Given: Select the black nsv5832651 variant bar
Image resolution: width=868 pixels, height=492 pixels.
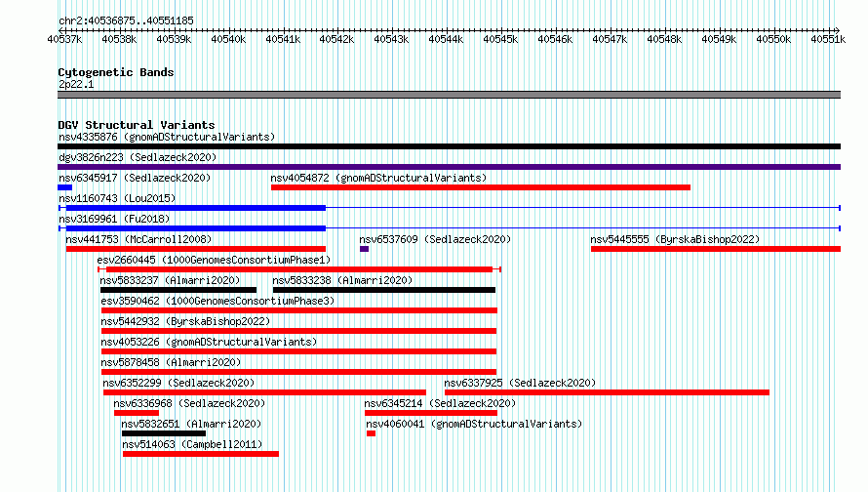Looking at the screenshot, I should (164, 433).
